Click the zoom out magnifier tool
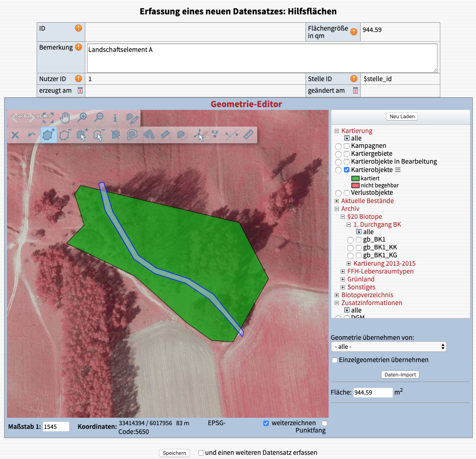The width and height of the screenshot is (476, 459). 98,118
